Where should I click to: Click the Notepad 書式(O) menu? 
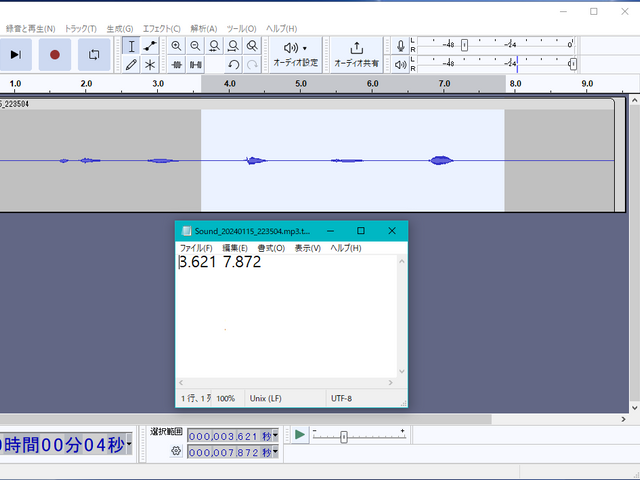tap(271, 248)
